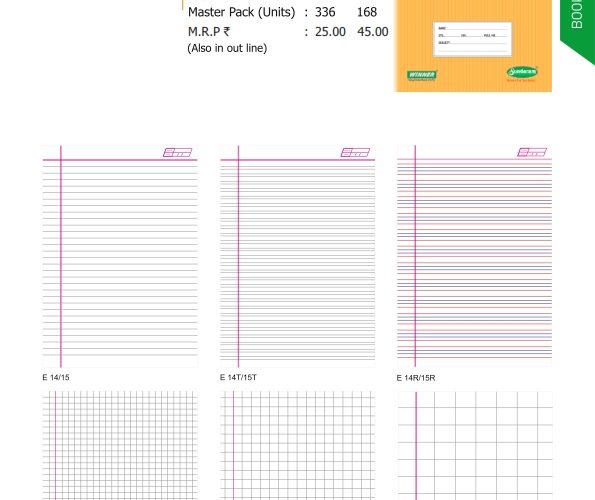Click the Master Pack (Units) label

pyautogui.click(x=241, y=12)
